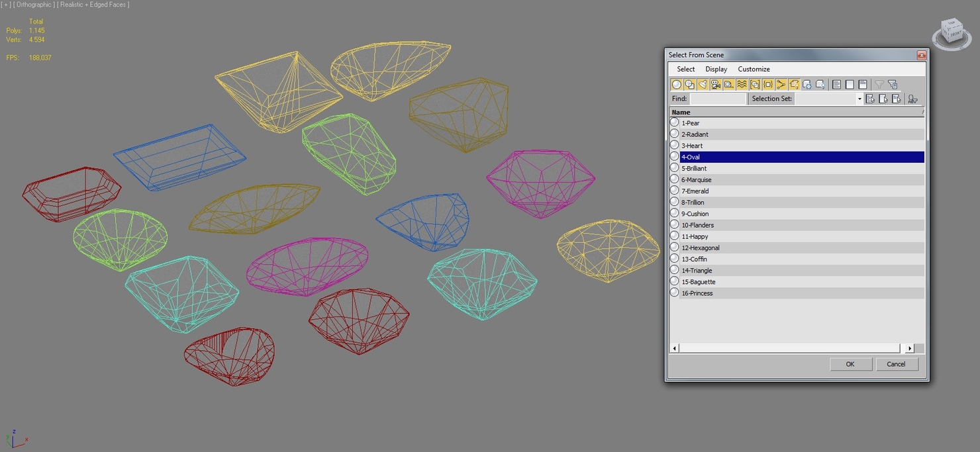The width and height of the screenshot is (980, 452).
Task: Click the Display All list icon
Action: coord(836,84)
